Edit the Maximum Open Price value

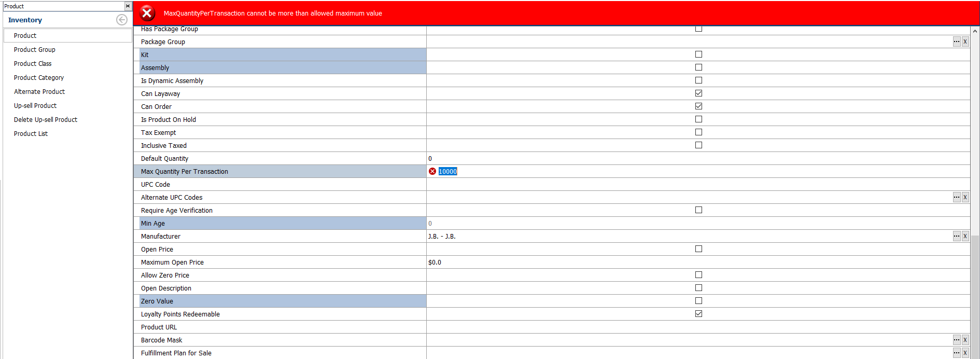click(698, 262)
